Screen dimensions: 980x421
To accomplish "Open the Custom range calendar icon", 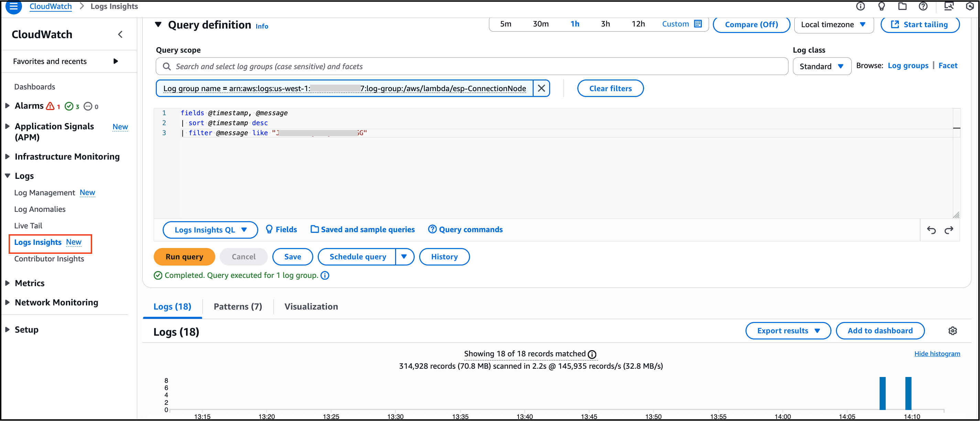I will 698,24.
